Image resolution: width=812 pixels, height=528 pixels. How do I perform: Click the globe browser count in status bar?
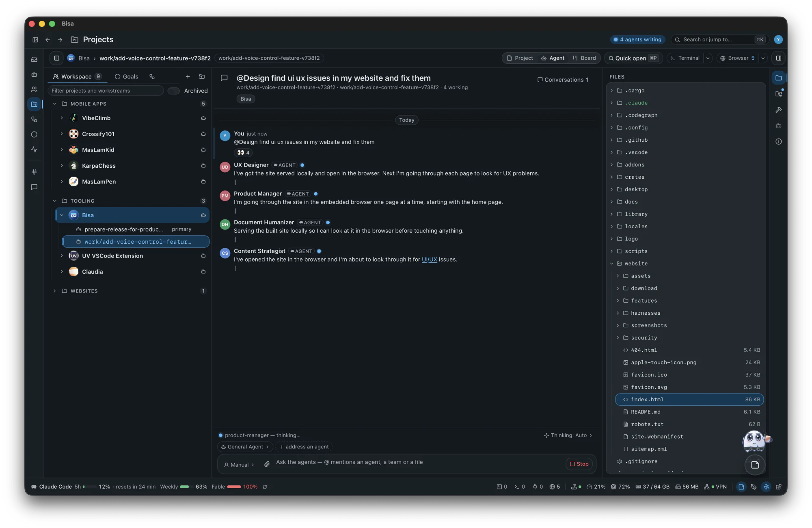555,487
